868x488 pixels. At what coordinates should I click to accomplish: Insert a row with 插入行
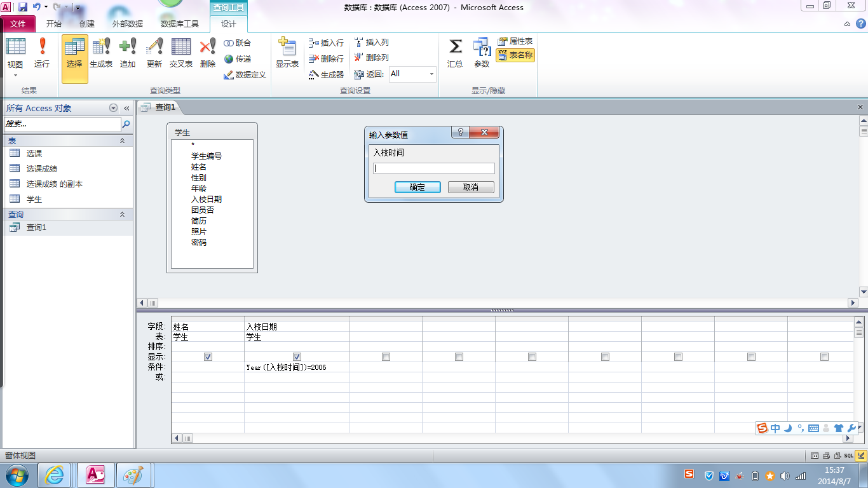[326, 43]
